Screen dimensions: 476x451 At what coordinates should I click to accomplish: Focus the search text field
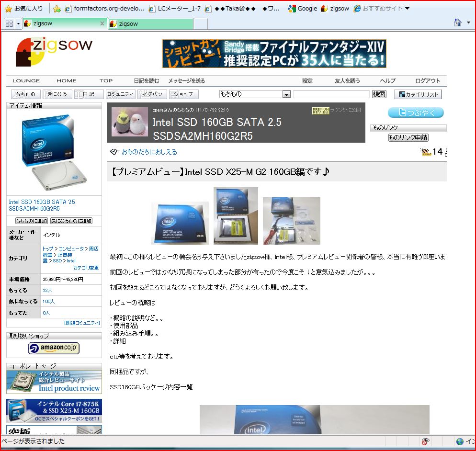tap(331, 94)
